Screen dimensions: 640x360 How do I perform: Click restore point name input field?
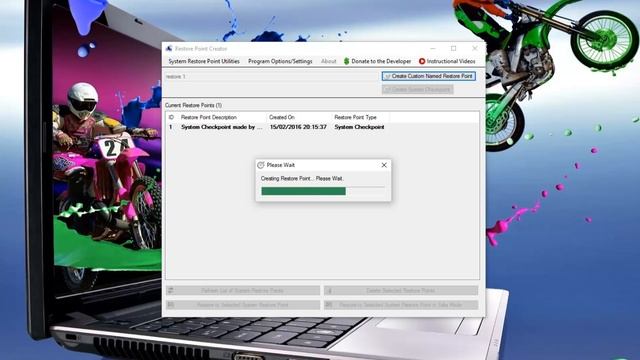pyautogui.click(x=271, y=76)
